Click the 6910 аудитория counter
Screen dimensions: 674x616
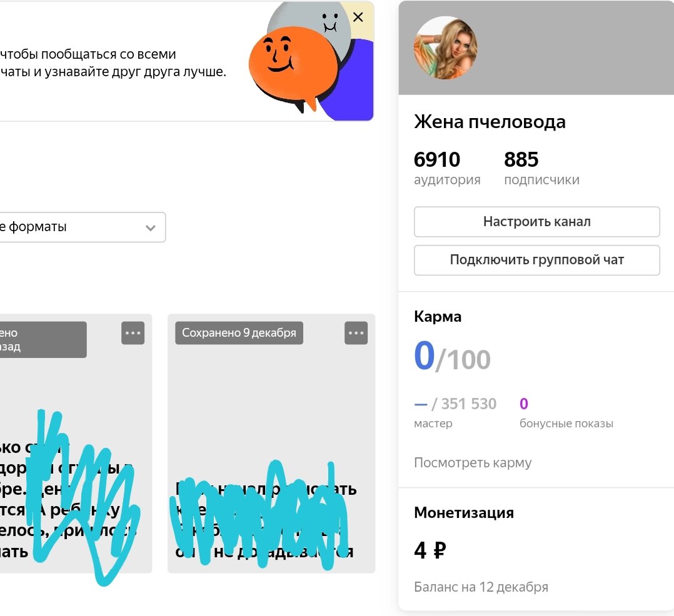pos(447,168)
